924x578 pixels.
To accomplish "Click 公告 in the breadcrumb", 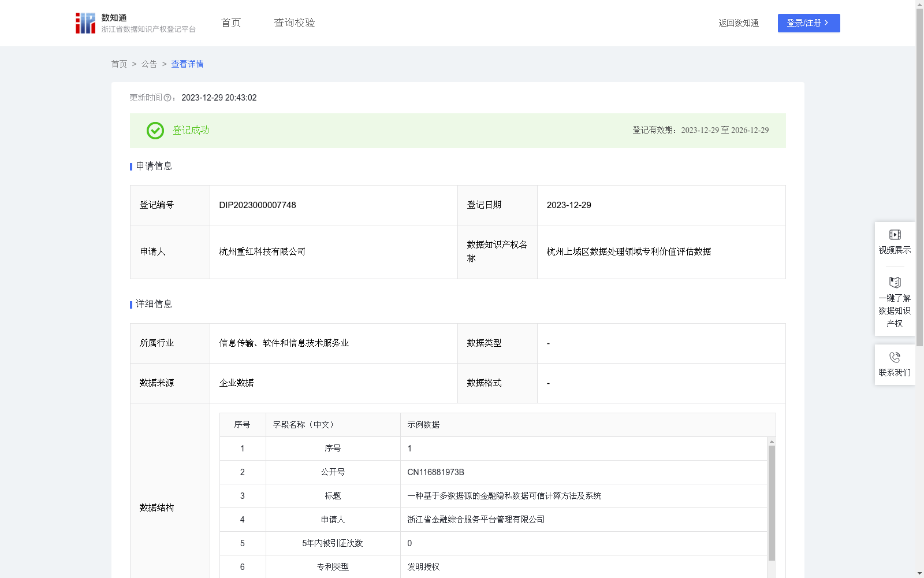I will [x=149, y=64].
